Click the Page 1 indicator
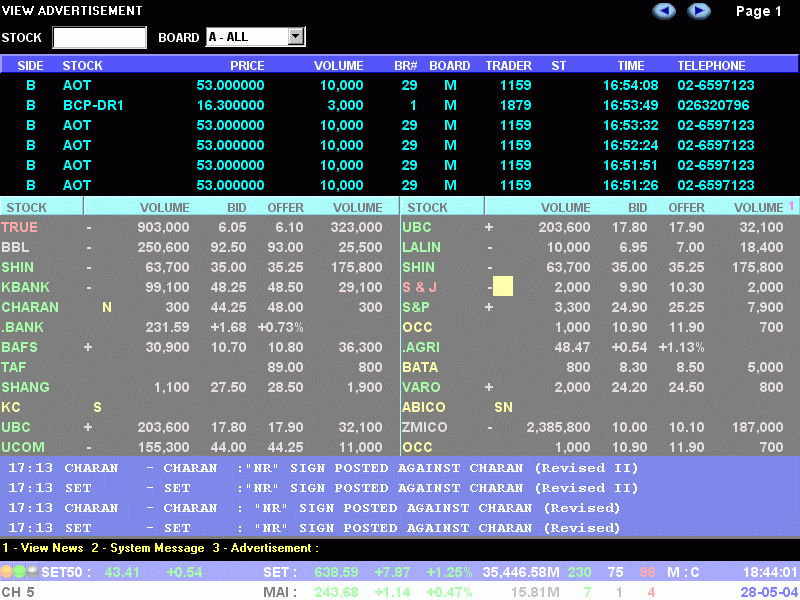The image size is (800, 600). pyautogui.click(x=759, y=11)
